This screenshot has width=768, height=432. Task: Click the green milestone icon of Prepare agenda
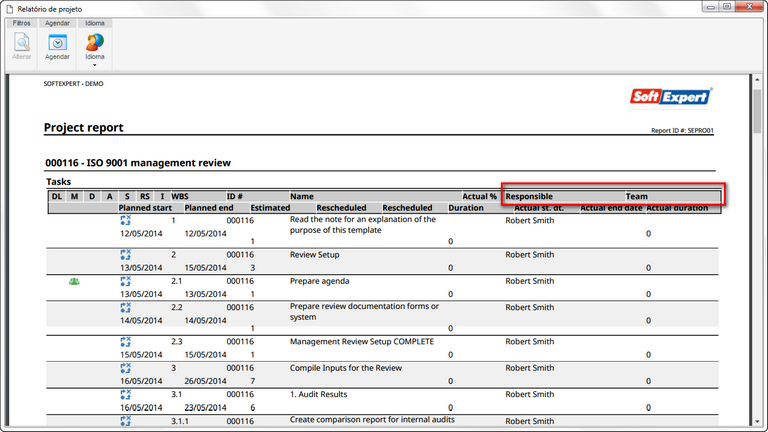point(74,282)
